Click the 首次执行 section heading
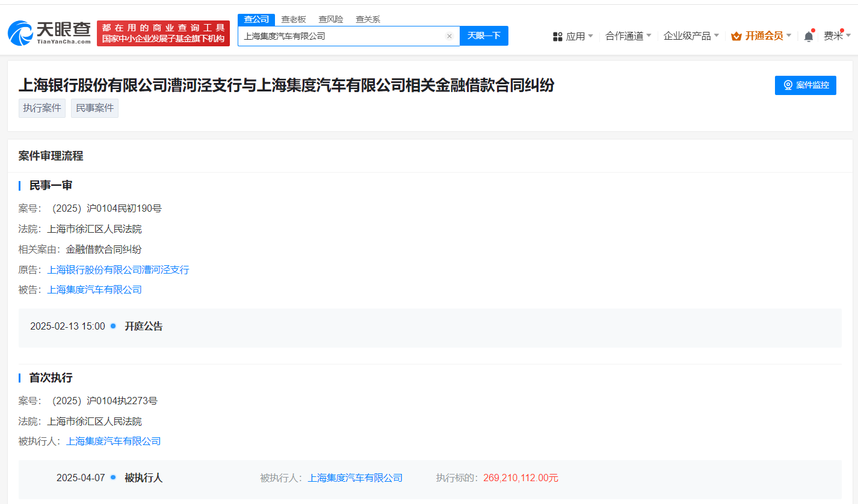The image size is (858, 504). pyautogui.click(x=51, y=378)
